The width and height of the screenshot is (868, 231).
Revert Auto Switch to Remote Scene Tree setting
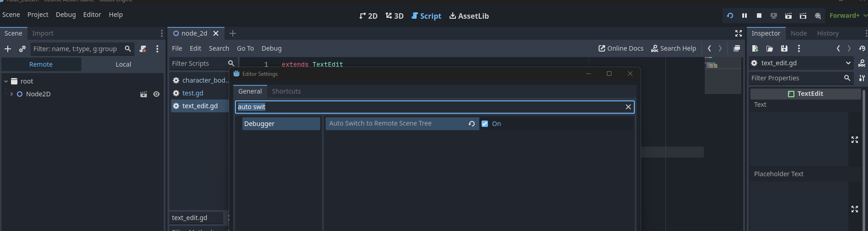(472, 124)
